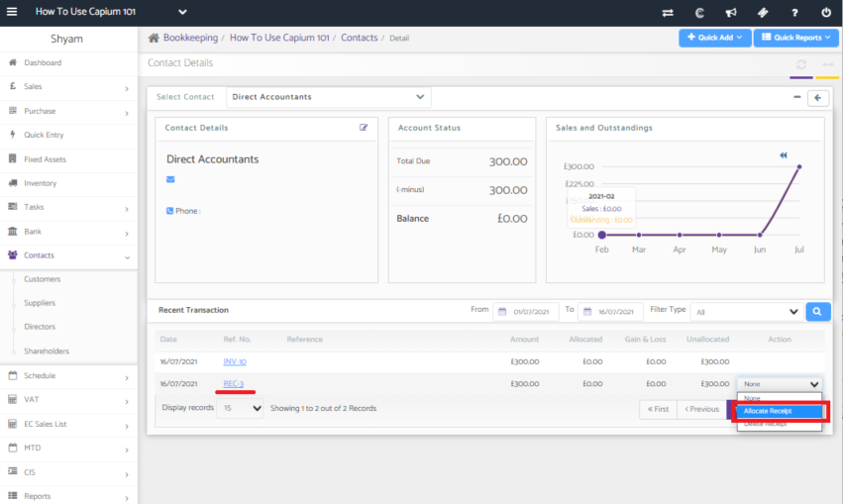Open Shareholders under Contacts
843x504 pixels.
(x=47, y=351)
